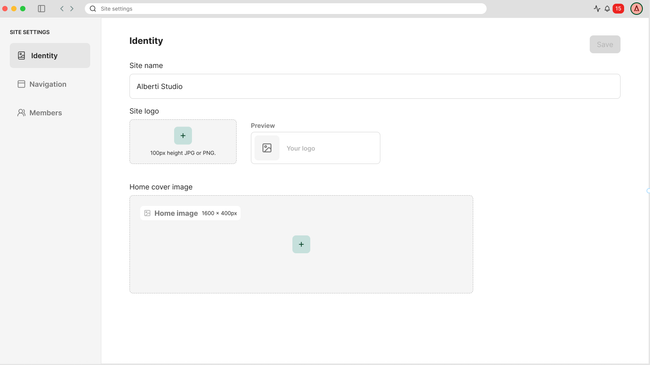Click the Site logo label
This screenshot has width=650, height=365.
tap(144, 111)
